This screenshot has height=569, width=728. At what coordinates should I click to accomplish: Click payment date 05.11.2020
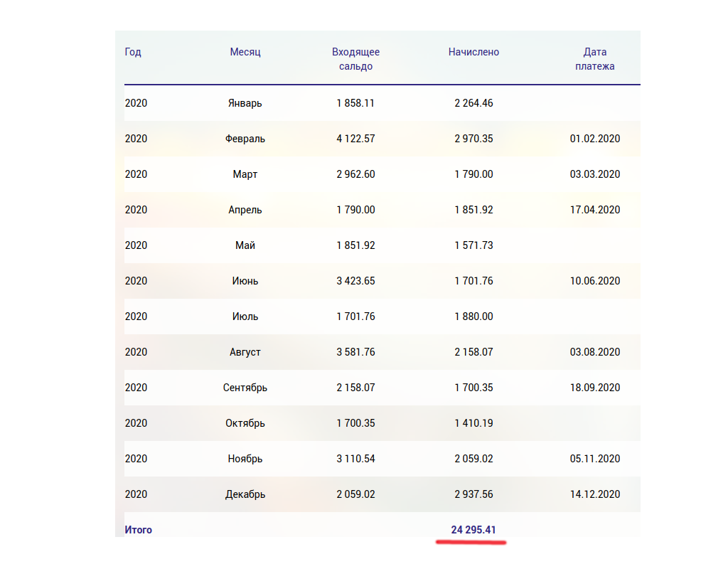click(x=595, y=459)
